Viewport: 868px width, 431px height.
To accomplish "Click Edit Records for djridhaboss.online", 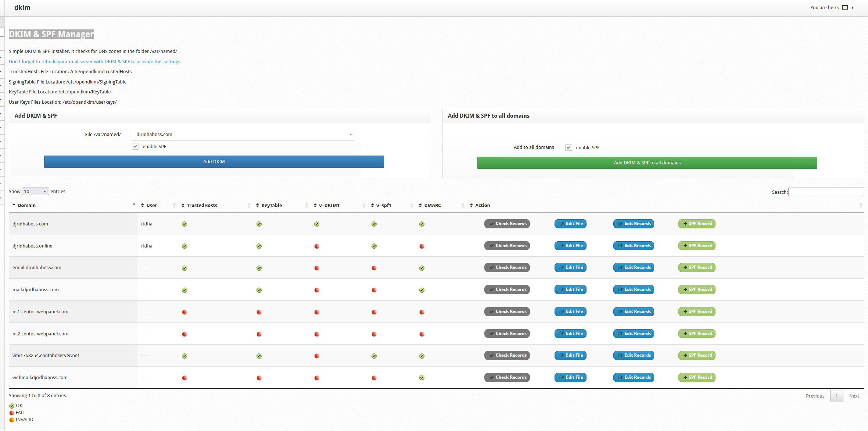I will (x=634, y=246).
